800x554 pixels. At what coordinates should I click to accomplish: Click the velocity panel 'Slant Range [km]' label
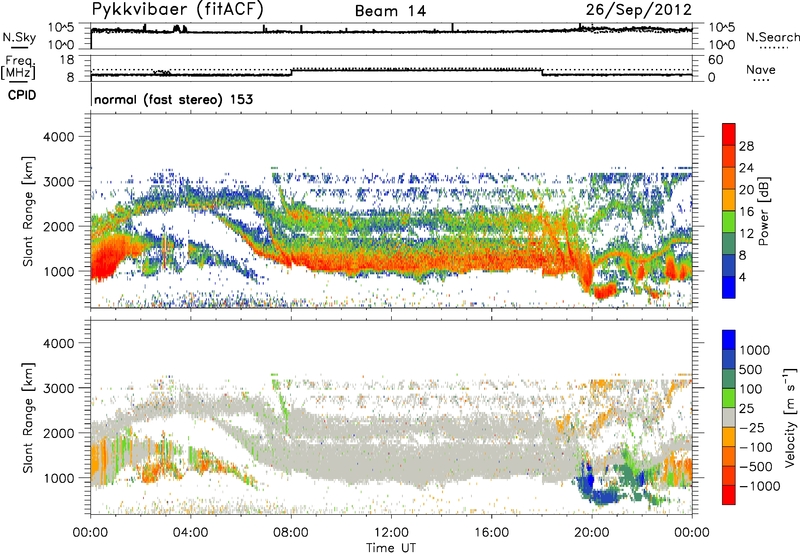point(28,418)
